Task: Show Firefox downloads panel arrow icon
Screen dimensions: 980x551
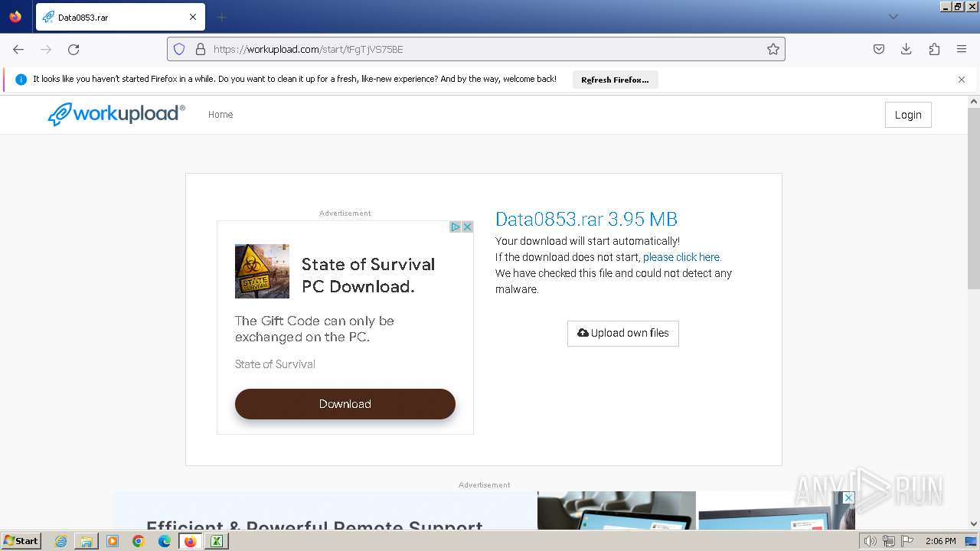Action: tap(906, 49)
